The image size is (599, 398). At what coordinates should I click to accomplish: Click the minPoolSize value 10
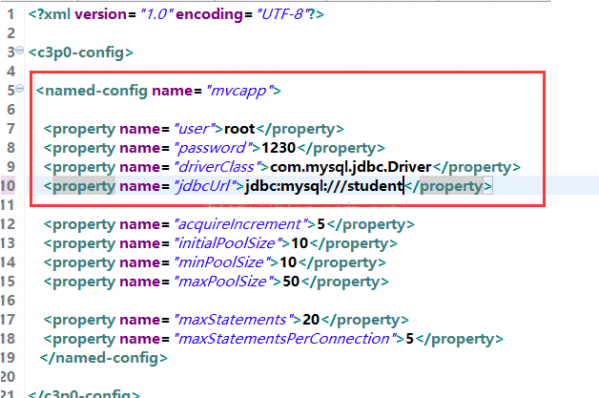pos(288,262)
